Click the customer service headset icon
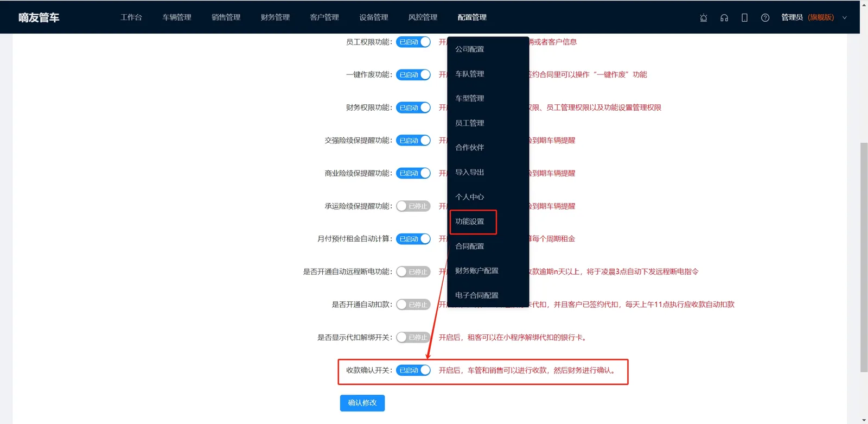 (724, 17)
